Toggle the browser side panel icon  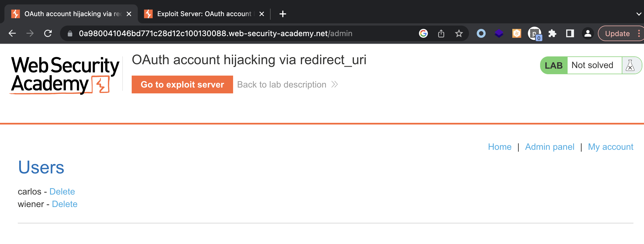coord(570,34)
